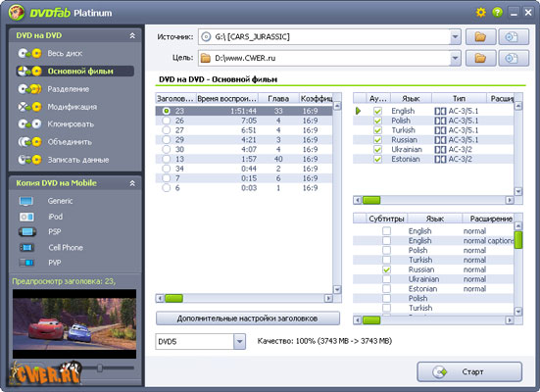Enable the English normal captions subtitle
Image resolution: width=540 pixels, height=392 pixels.
pyautogui.click(x=387, y=240)
